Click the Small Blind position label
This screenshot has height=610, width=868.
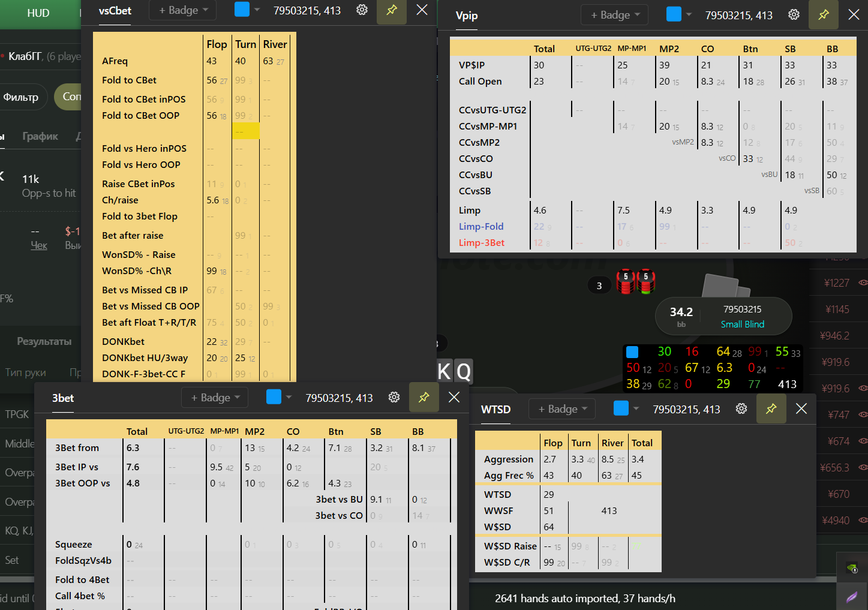[x=743, y=324]
